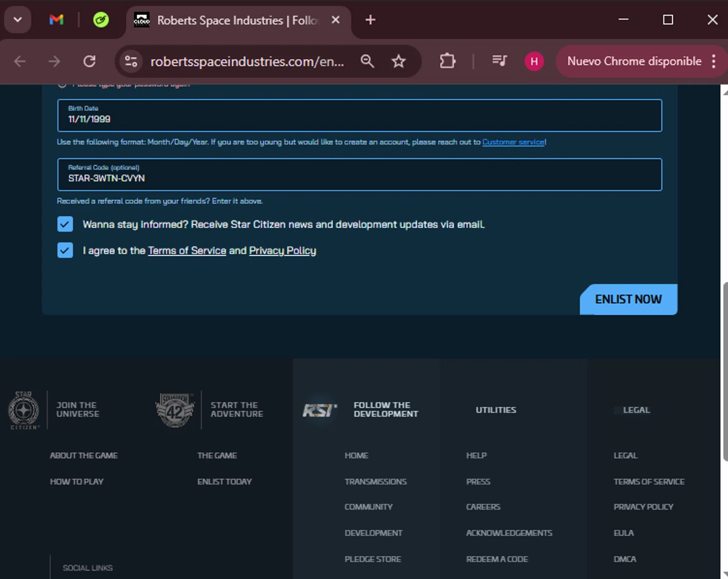Viewport: 728px width, 579px height.
Task: Open ACKNOWLEDGEMENTS footer link
Action: [x=509, y=533]
